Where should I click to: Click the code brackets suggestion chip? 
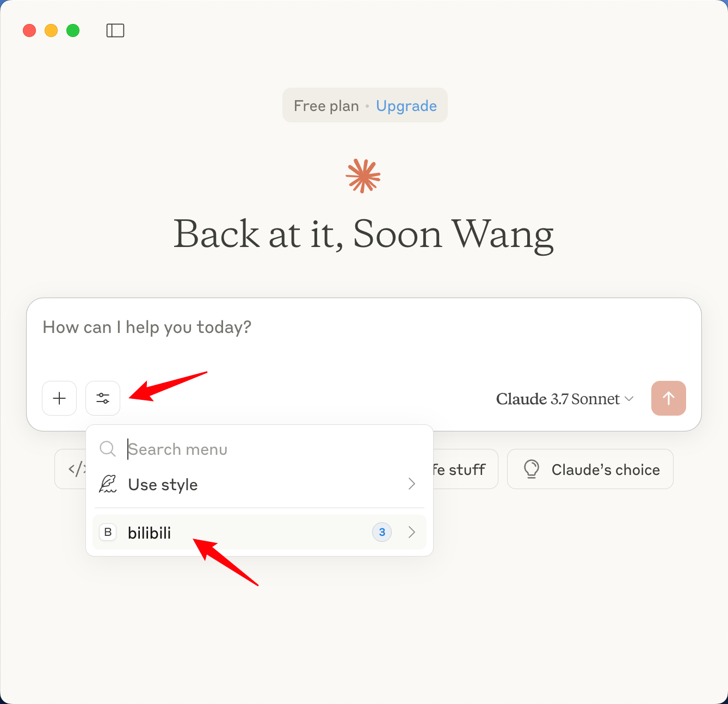[71, 469]
